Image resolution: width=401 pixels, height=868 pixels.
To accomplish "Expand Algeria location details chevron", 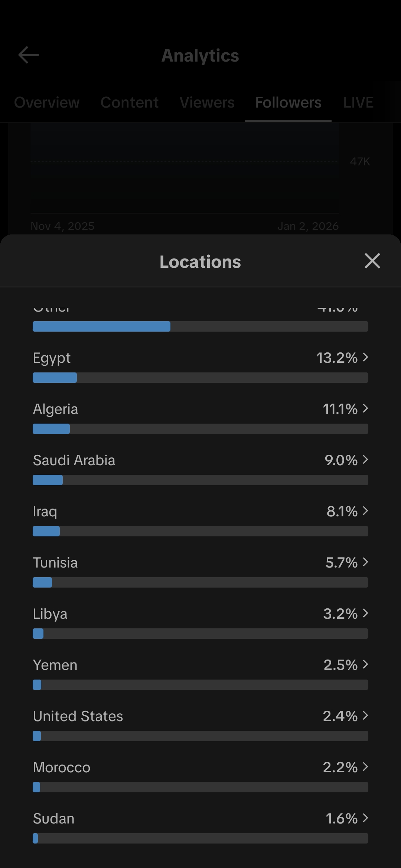I will [366, 408].
